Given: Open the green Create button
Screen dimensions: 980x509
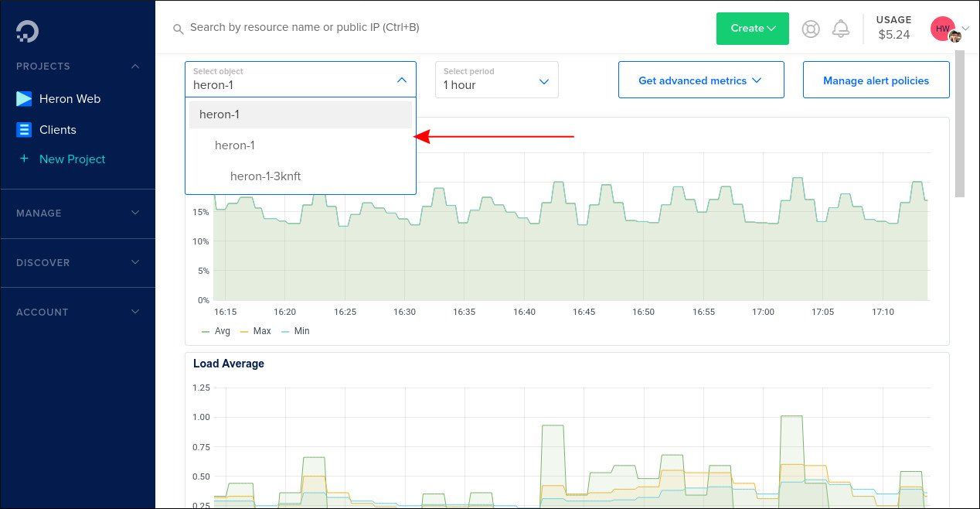Looking at the screenshot, I should pyautogui.click(x=751, y=28).
